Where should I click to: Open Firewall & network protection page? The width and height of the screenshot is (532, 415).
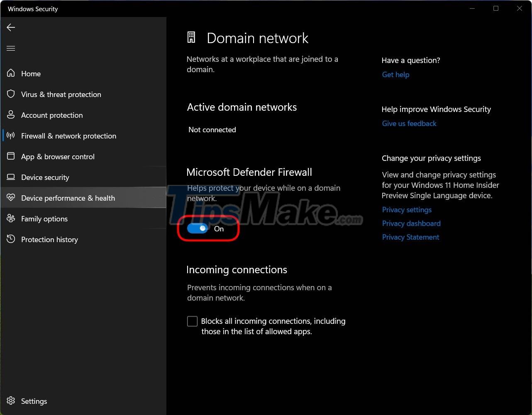point(83,136)
